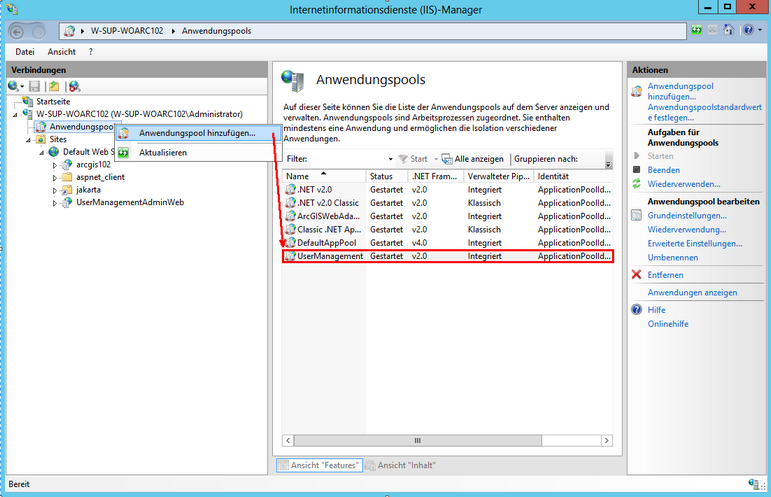771x497 pixels.
Task: Click the home icon in the address bar
Action: point(728,30)
